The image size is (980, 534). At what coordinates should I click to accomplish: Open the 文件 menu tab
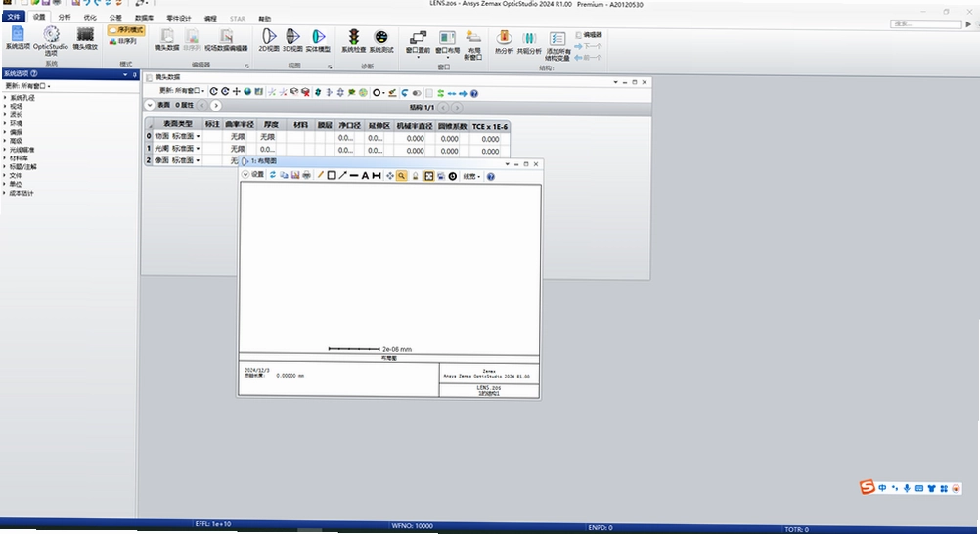(x=13, y=17)
